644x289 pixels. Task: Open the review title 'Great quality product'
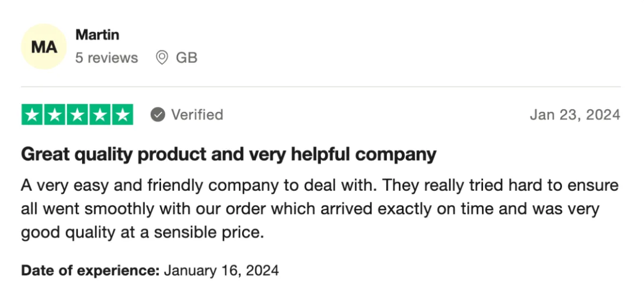229,155
